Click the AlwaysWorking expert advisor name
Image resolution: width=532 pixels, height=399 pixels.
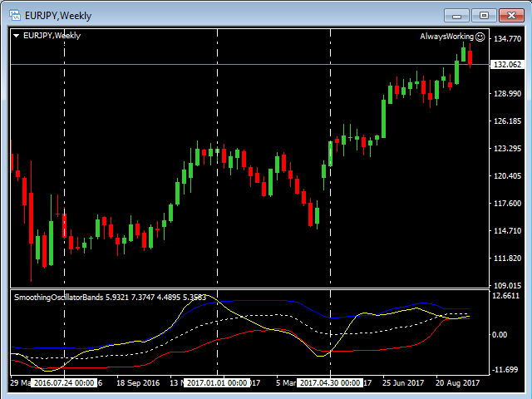coord(447,37)
